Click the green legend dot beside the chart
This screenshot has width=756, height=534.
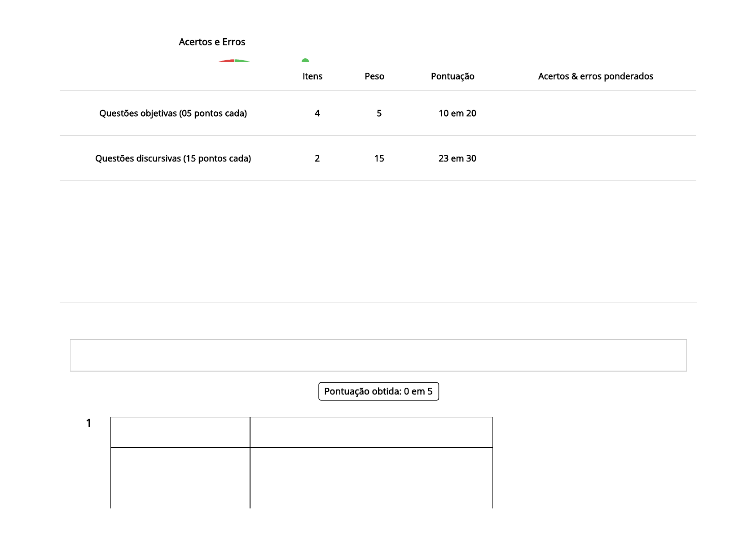[305, 61]
